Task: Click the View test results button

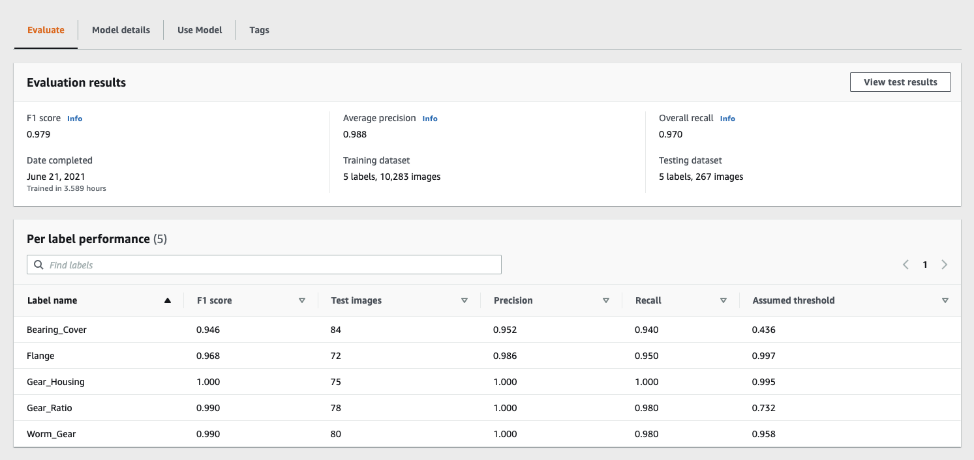Action: tap(899, 82)
